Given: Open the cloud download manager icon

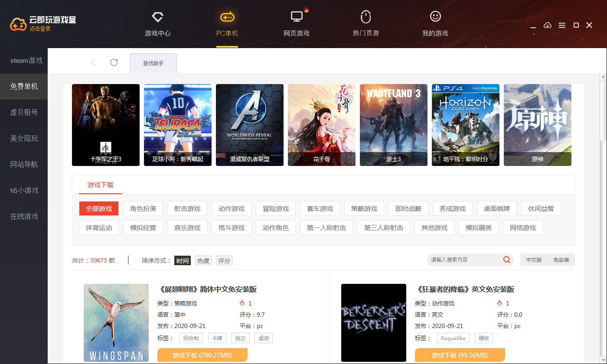Looking at the screenshot, I should tap(548, 25).
